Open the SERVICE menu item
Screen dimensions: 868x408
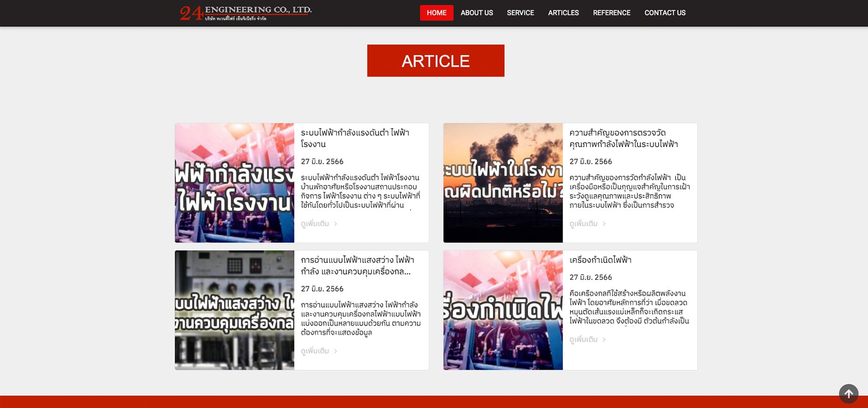(x=520, y=13)
